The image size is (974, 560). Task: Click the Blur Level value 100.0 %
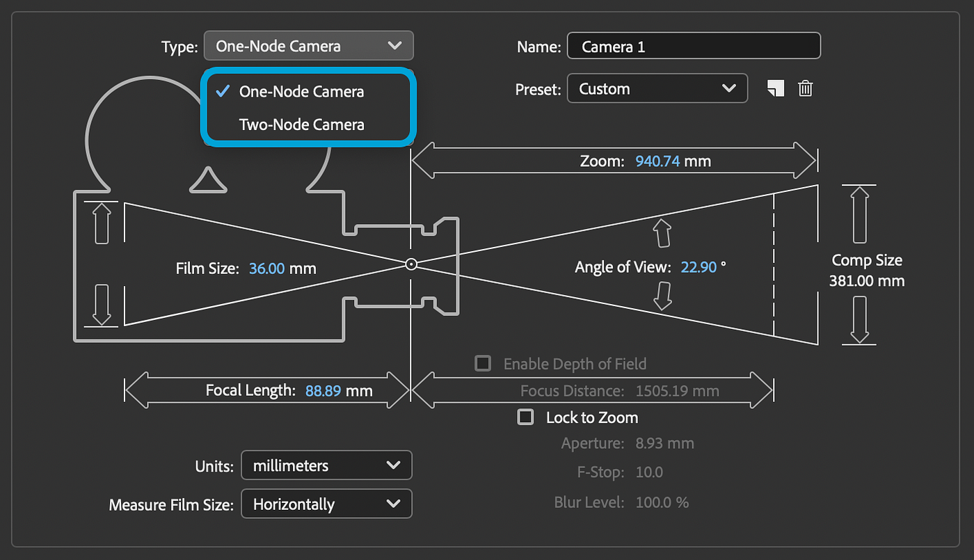pyautogui.click(x=662, y=502)
